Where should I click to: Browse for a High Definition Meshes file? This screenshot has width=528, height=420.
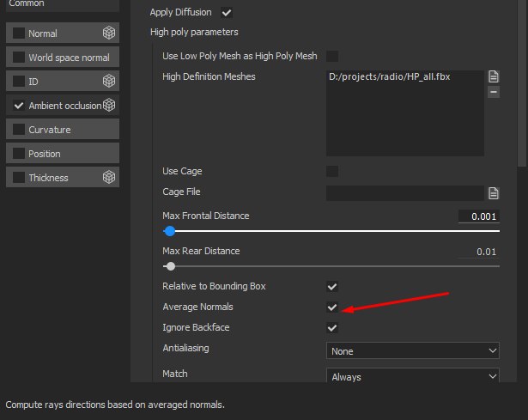click(x=494, y=76)
